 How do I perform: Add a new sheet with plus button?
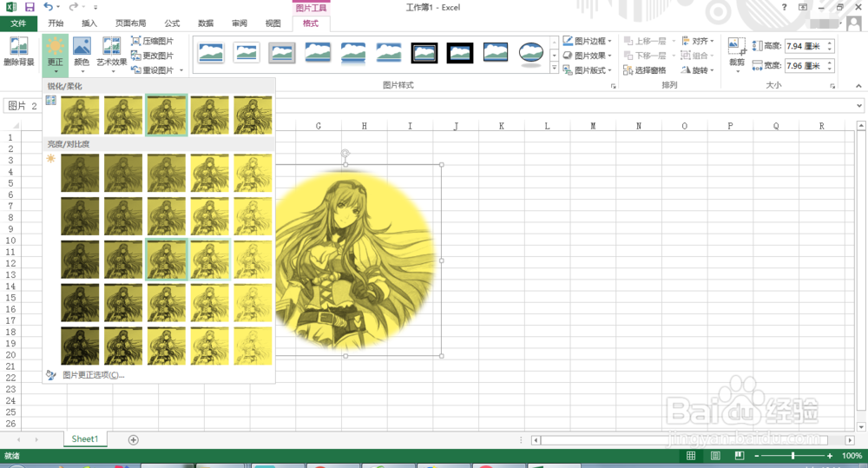click(x=134, y=439)
